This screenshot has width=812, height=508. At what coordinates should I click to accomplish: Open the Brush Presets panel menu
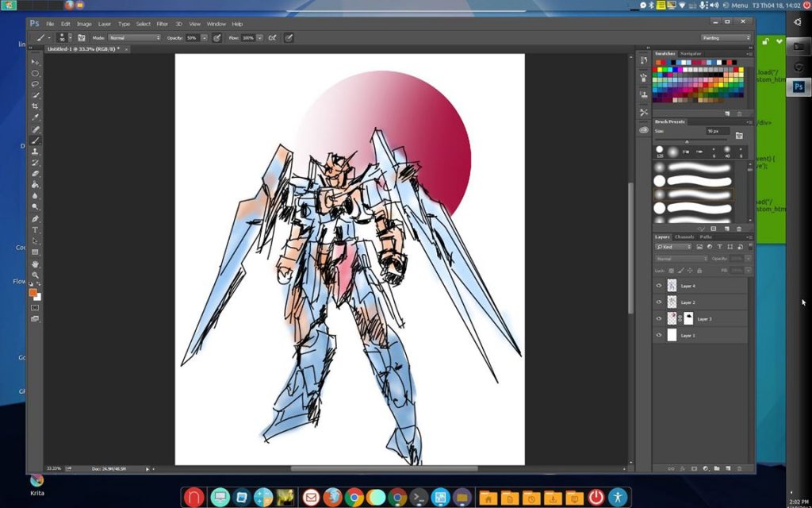click(749, 121)
